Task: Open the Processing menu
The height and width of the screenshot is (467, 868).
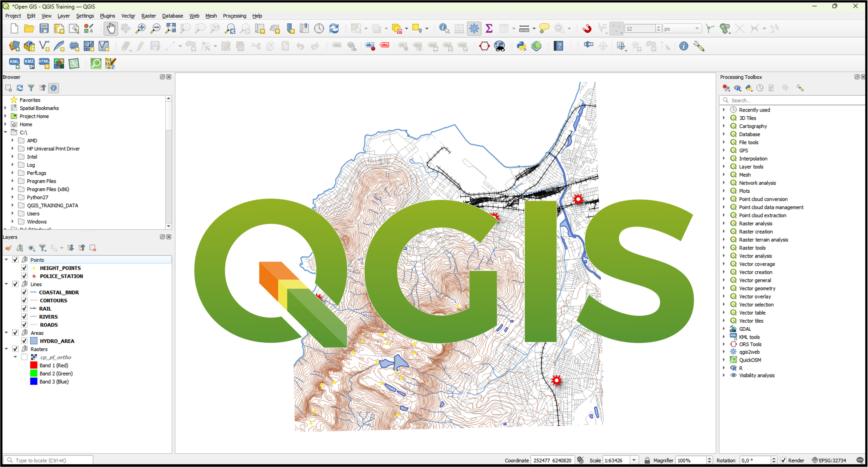Action: coord(234,16)
